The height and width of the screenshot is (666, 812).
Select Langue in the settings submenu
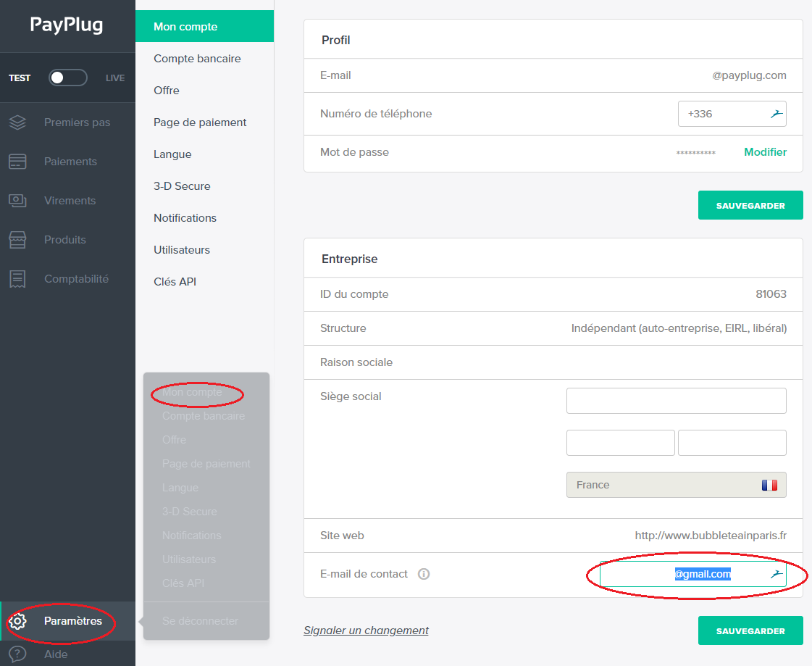click(x=172, y=154)
